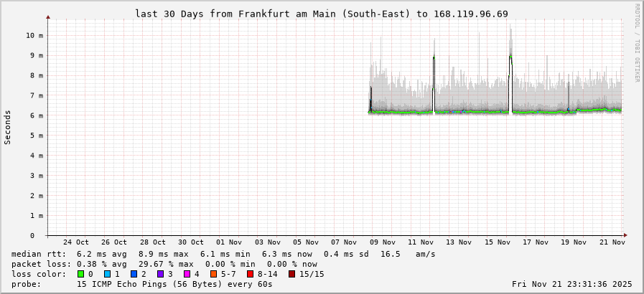Screen dimensions: 644x294
Task: Click the 24 Oct date label
Action: pyautogui.click(x=76, y=242)
